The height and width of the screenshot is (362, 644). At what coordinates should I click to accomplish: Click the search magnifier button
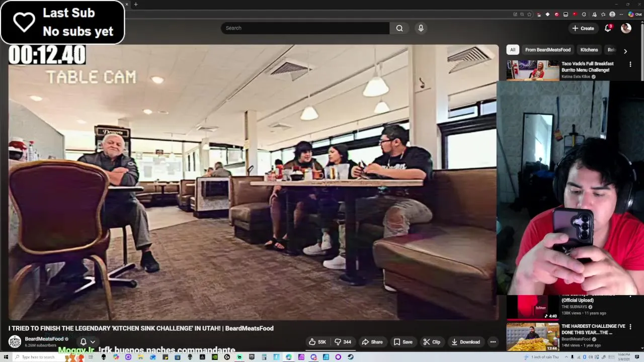[399, 28]
